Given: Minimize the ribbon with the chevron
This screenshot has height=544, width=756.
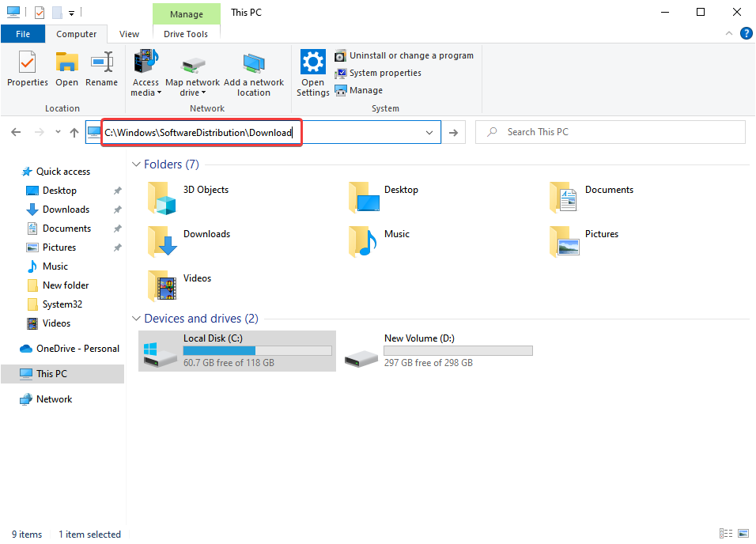Looking at the screenshot, I should (729, 33).
